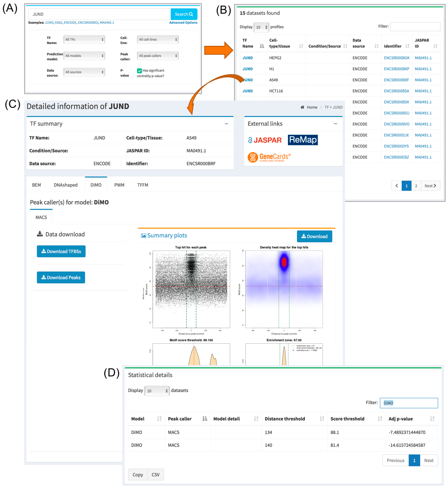Toggle Has significant centrality p-value checkbox

(139, 70)
